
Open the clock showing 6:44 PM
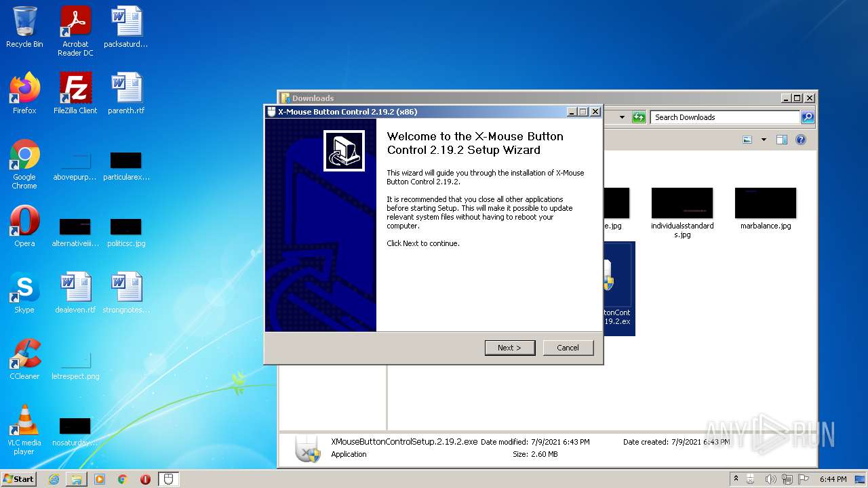[x=833, y=479]
